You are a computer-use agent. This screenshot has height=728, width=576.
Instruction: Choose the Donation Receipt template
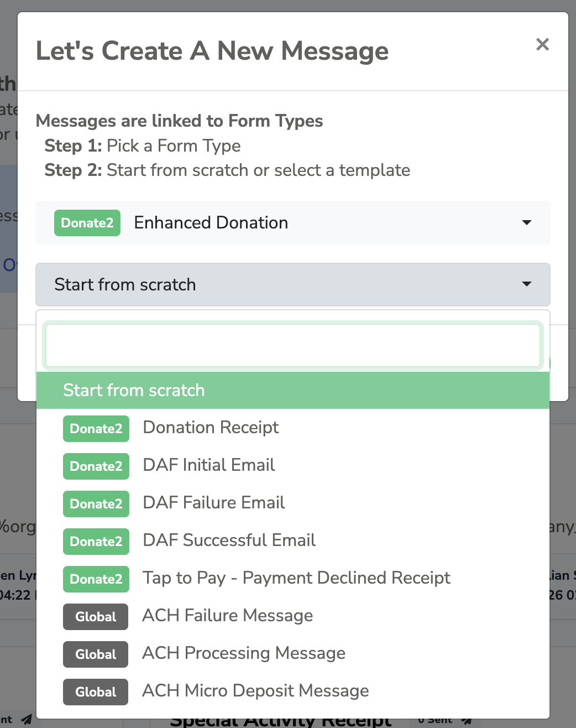click(x=293, y=428)
